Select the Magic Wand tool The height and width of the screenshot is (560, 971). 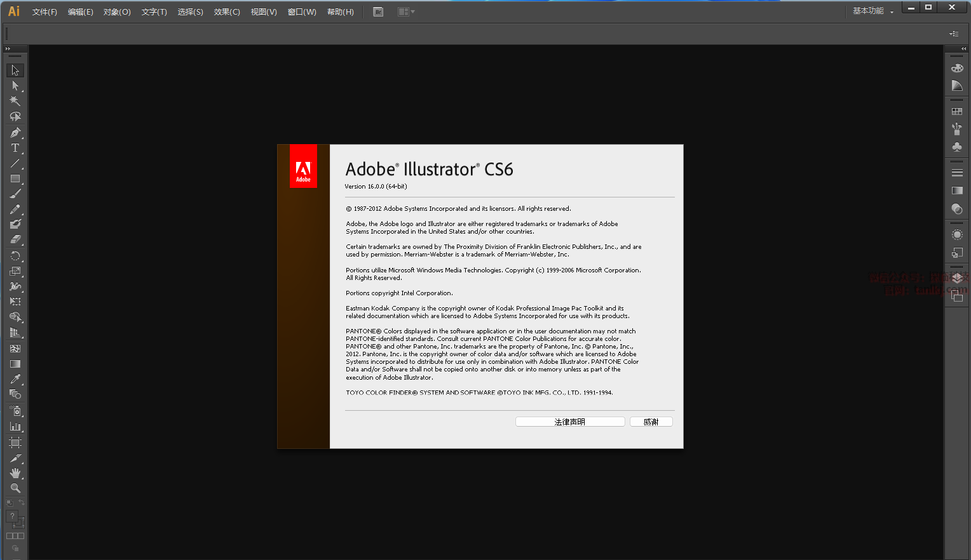tap(15, 101)
